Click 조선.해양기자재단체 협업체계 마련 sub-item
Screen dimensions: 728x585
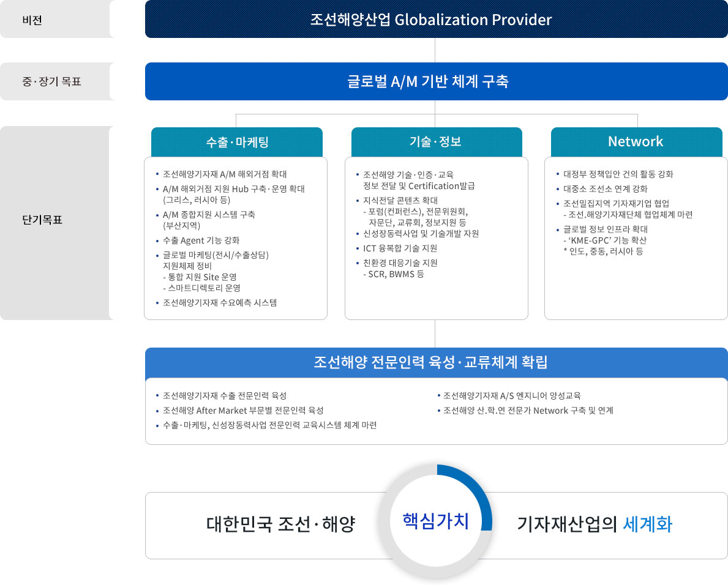628,214
